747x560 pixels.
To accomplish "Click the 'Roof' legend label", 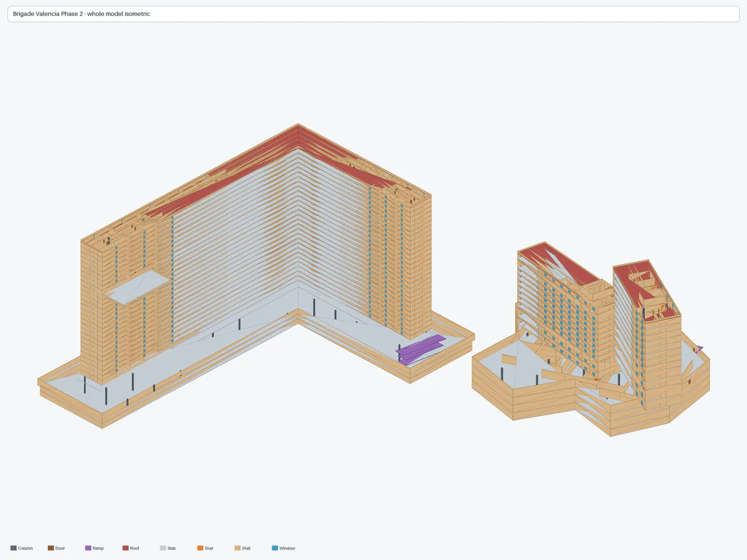I will point(134,548).
